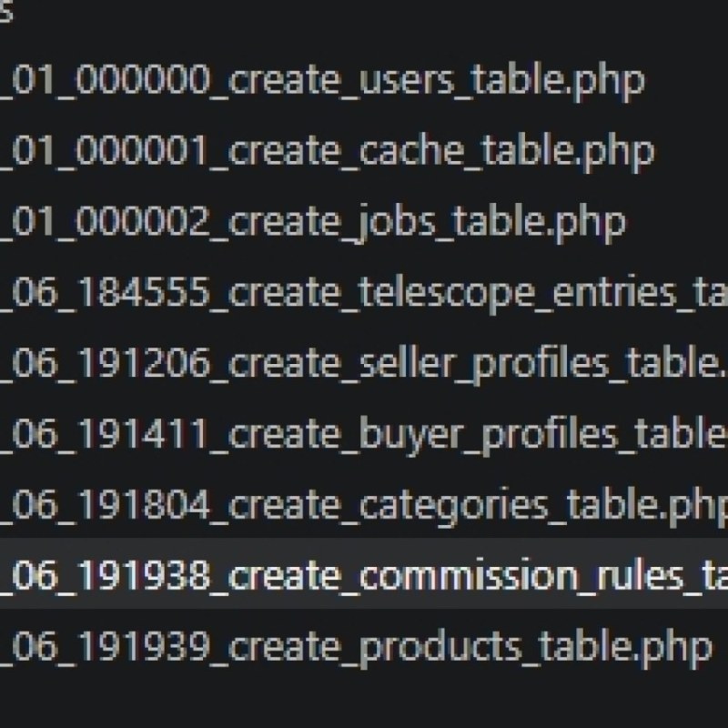The image size is (728, 728).
Task: Open the migration file numbered 184555
Action: (364, 293)
